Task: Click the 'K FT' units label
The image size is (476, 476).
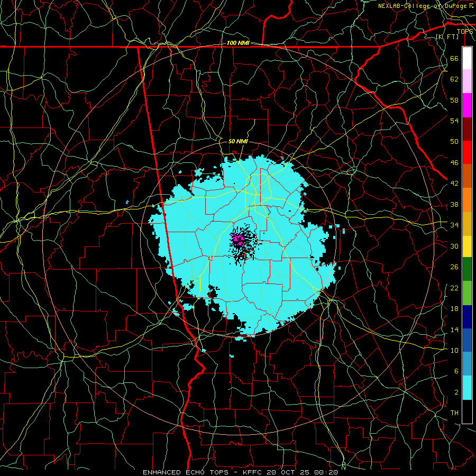Action: click(447, 36)
